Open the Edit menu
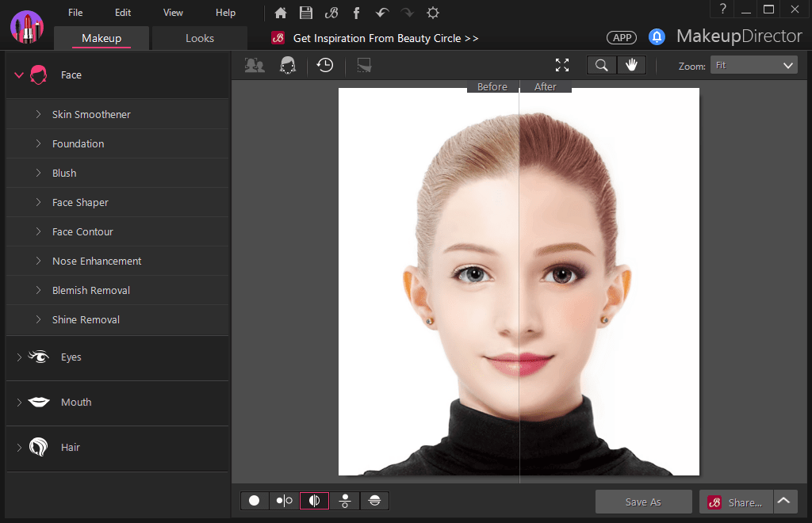The width and height of the screenshot is (812, 523). (123, 13)
